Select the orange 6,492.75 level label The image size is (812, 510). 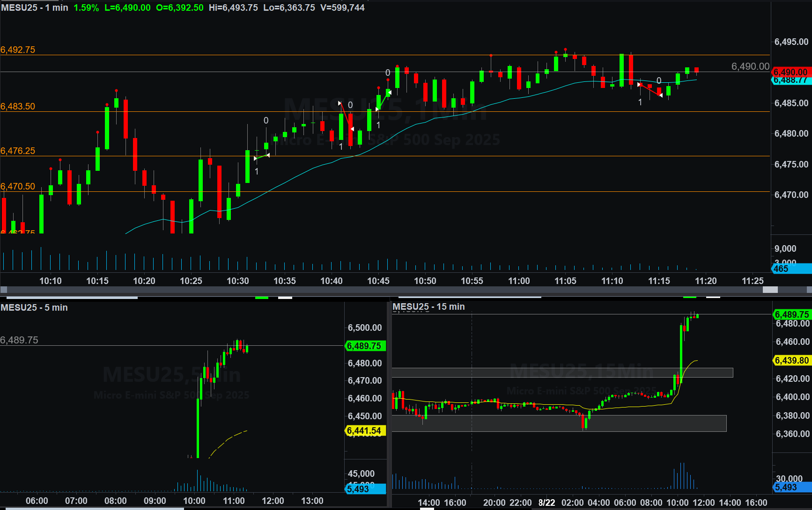(x=18, y=50)
